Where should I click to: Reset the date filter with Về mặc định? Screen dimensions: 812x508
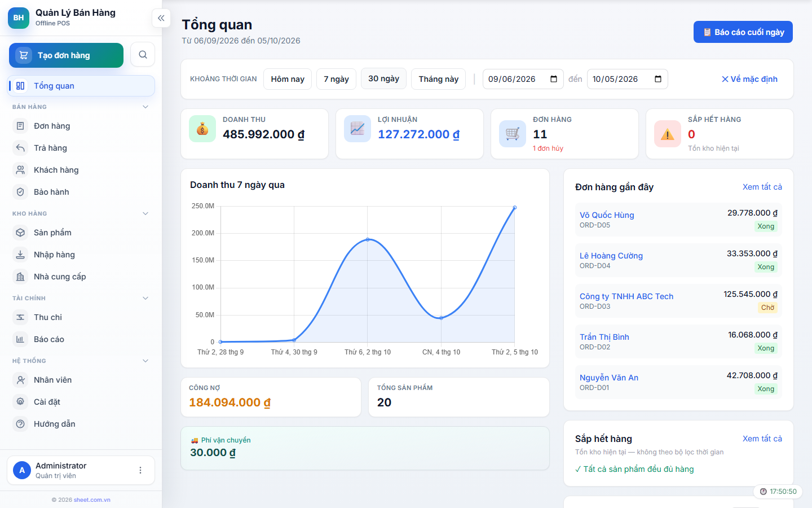749,79
